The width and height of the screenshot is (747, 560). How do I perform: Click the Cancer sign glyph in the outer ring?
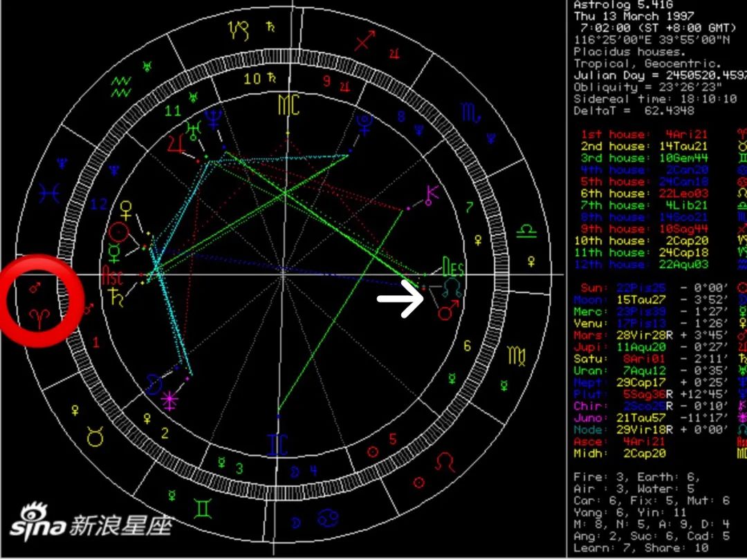(329, 518)
